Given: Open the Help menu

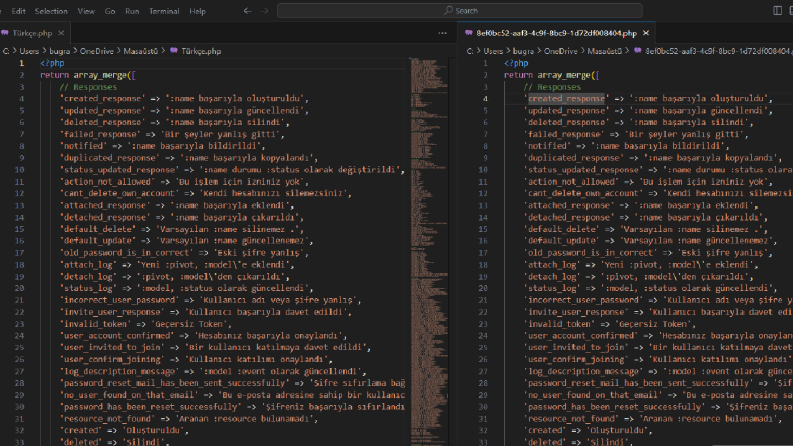Looking at the screenshot, I should point(197,11).
